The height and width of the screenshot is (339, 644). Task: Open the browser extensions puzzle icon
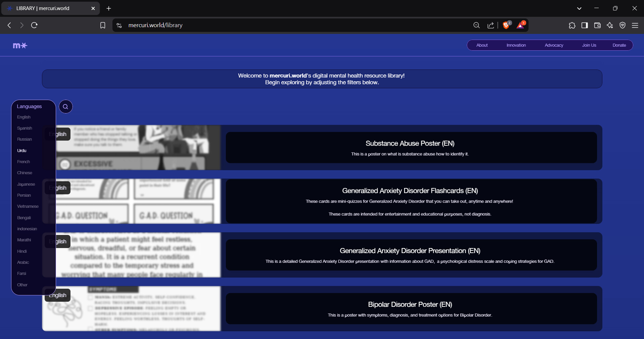pos(572,26)
